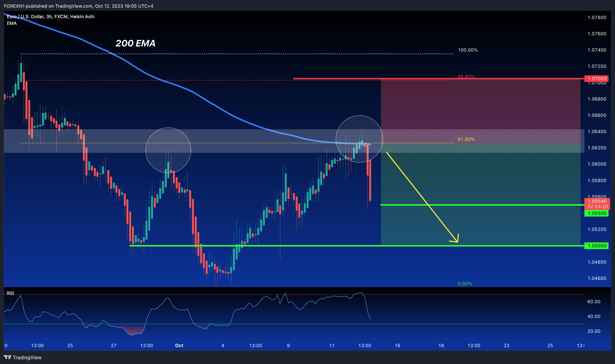Click the 1.04800 price axis value

[x=597, y=262]
